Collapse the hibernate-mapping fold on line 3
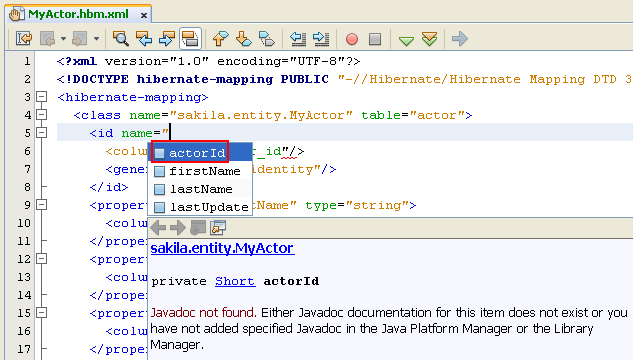633x360 pixels. (x=42, y=97)
